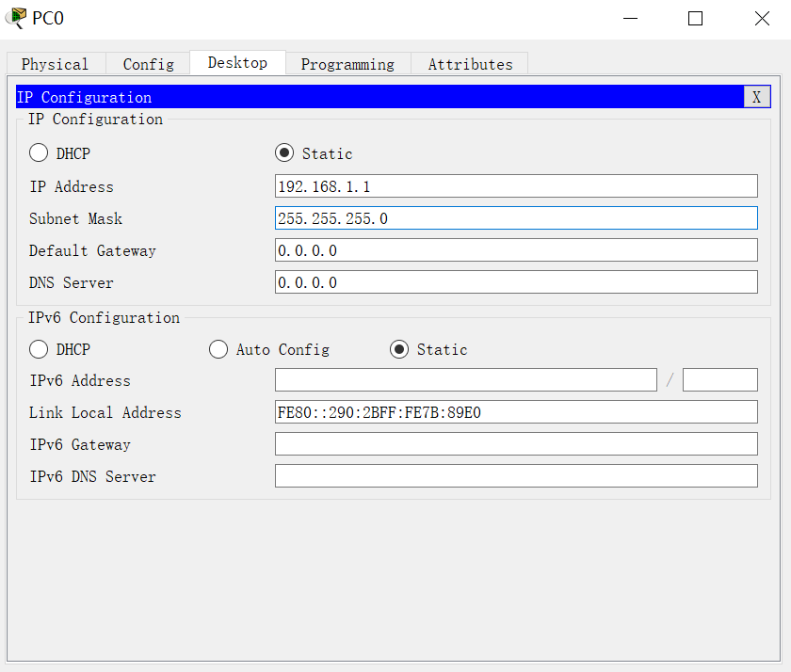Click the Default Gateway input field

tap(516, 250)
